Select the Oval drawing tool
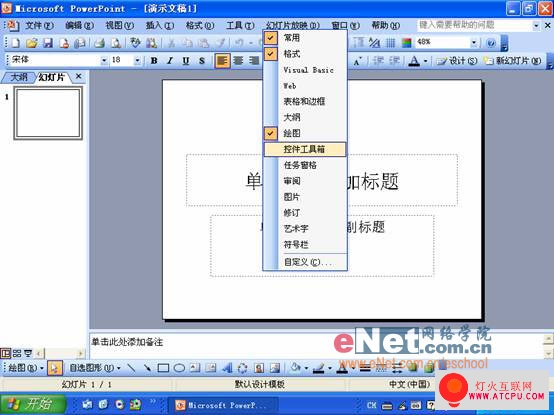This screenshot has width=554, height=415. click(179, 368)
